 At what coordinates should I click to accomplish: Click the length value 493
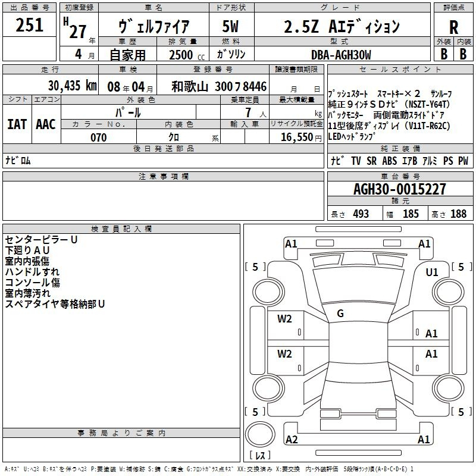click(x=361, y=214)
